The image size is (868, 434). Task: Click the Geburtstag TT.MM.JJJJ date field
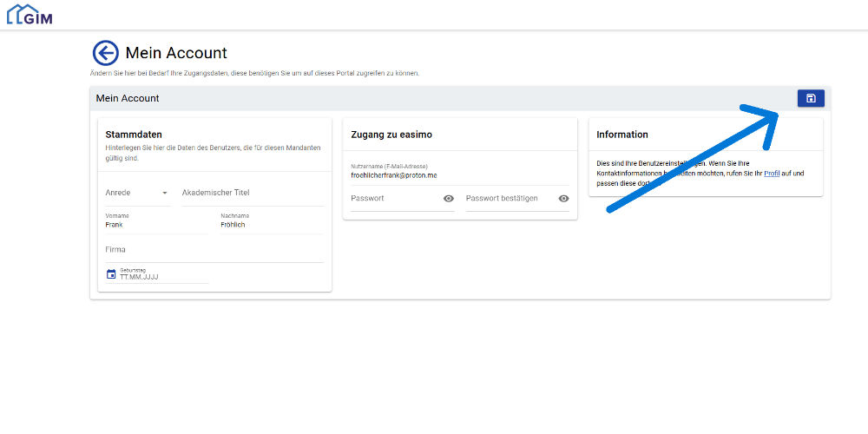[163, 276]
